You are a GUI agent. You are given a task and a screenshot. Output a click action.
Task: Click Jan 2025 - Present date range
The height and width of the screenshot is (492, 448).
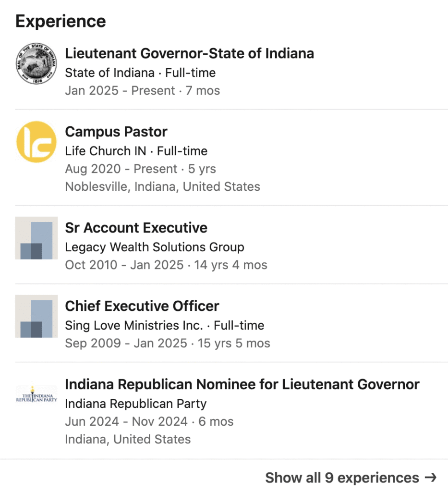120,90
